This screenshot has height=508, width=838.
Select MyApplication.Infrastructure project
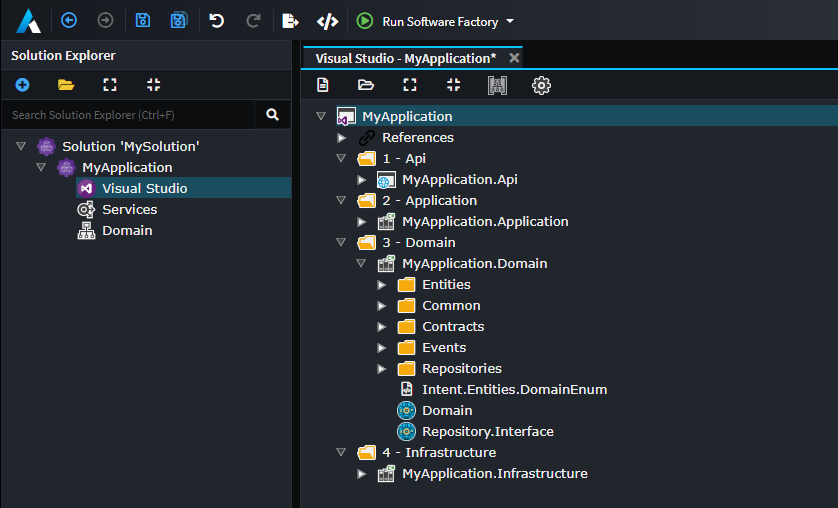pos(494,473)
